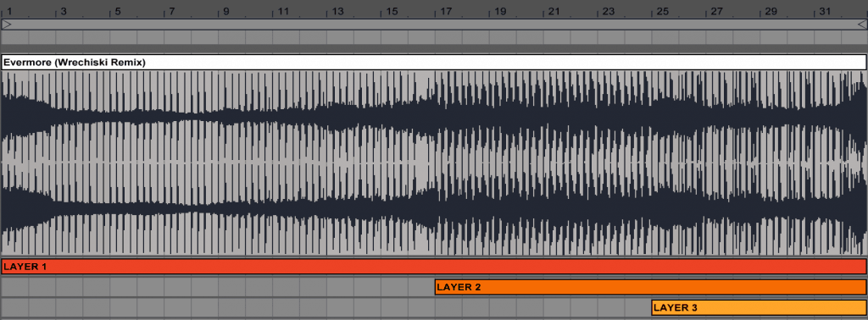Click the audio waveform of the Evermore clip
The width and height of the screenshot is (868, 320).
[434, 163]
